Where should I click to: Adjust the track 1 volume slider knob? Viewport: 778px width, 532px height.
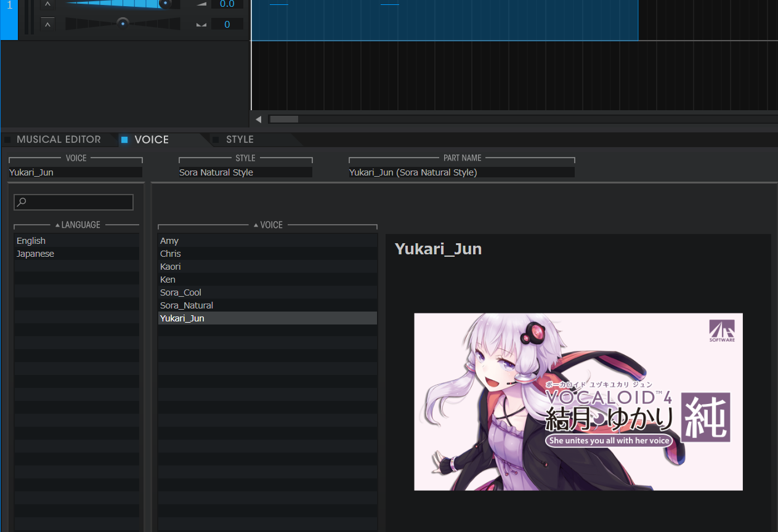click(164, 3)
